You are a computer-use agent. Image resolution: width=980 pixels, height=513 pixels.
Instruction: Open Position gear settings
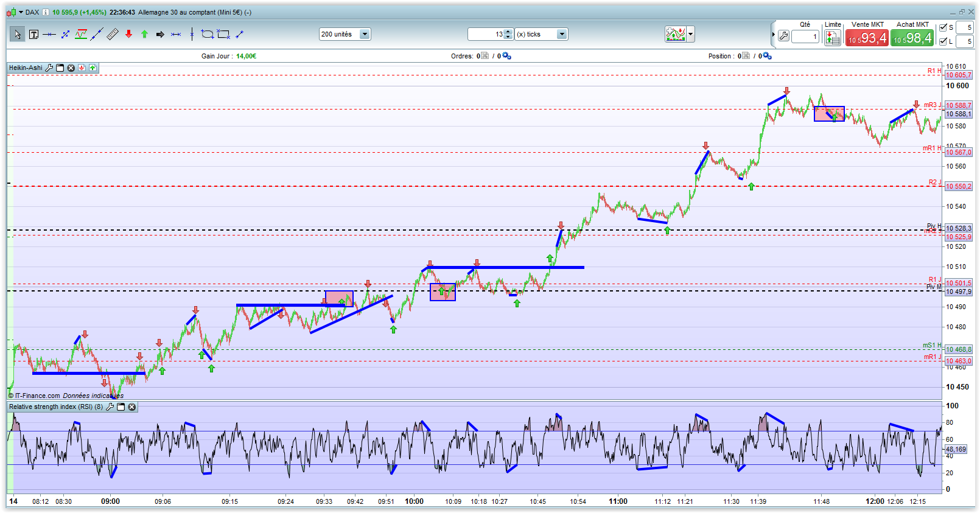point(767,56)
